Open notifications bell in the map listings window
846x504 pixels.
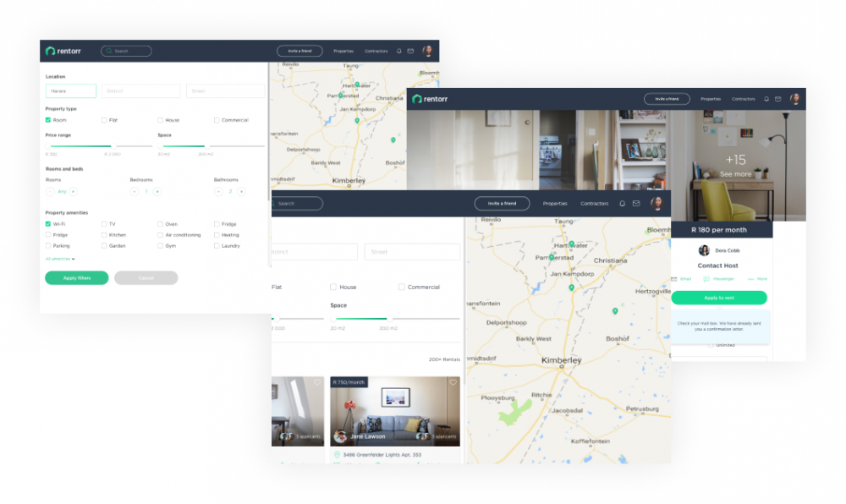pyautogui.click(x=622, y=204)
